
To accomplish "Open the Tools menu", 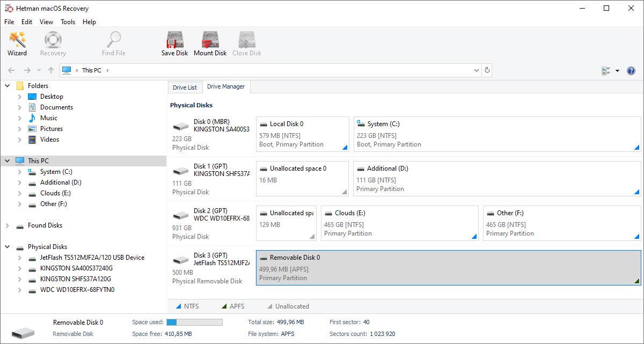I will [x=68, y=22].
